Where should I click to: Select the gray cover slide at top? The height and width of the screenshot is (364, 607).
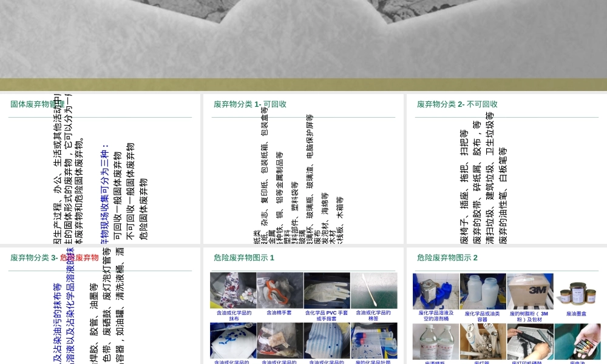tap(303, 45)
